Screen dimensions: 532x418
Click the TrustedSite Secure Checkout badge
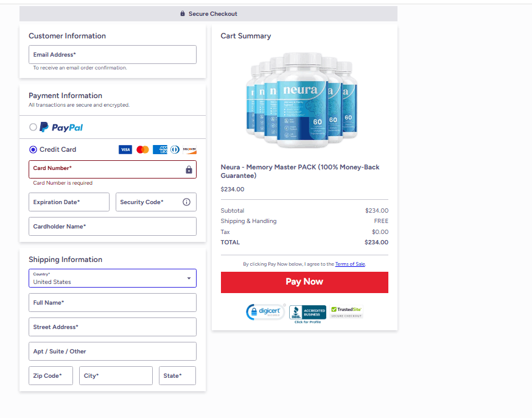346,311
